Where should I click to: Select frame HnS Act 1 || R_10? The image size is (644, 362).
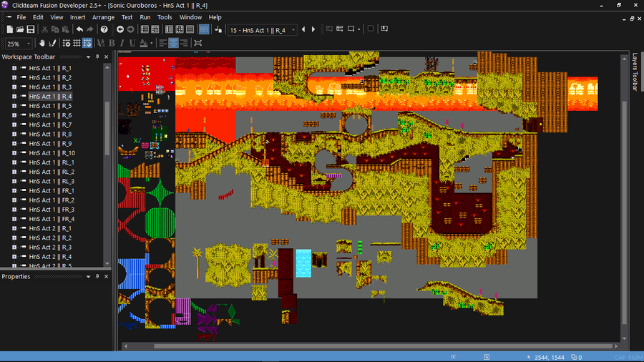[x=52, y=153]
